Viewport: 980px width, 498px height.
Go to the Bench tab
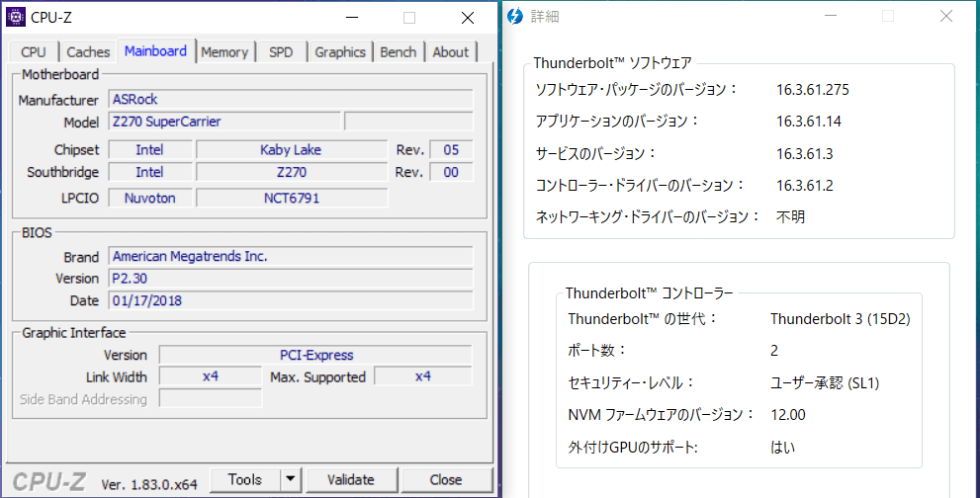tap(399, 52)
